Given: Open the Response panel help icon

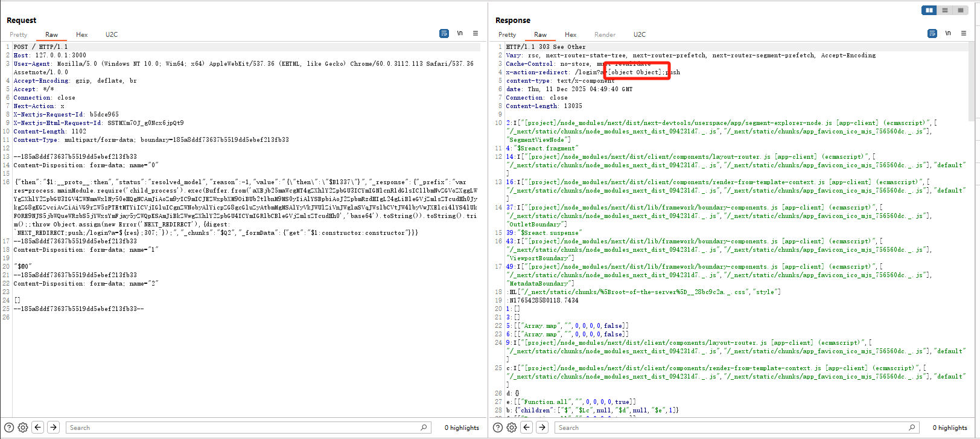Looking at the screenshot, I should [x=498, y=428].
